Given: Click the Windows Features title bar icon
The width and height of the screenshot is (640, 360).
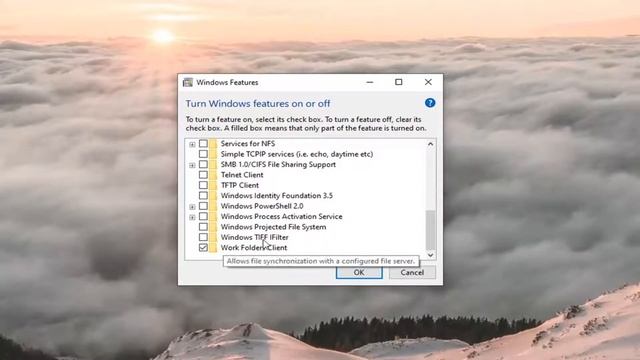Looking at the screenshot, I should 188,82.
